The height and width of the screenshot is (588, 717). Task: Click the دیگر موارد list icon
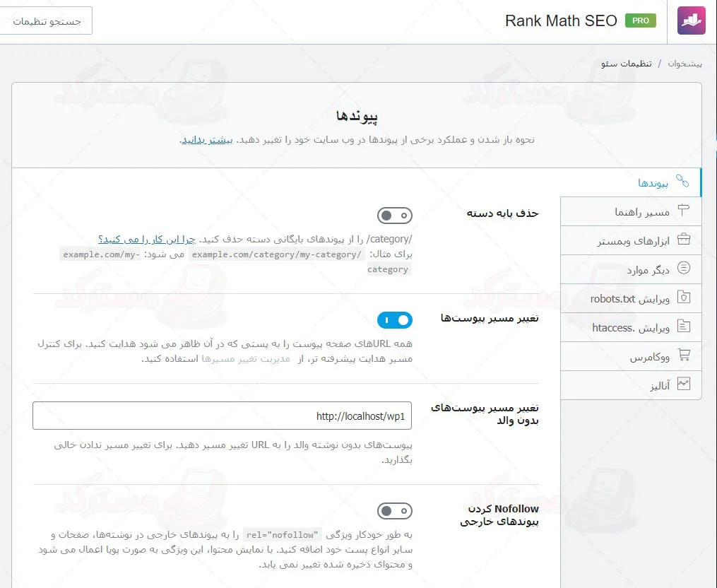[684, 269]
